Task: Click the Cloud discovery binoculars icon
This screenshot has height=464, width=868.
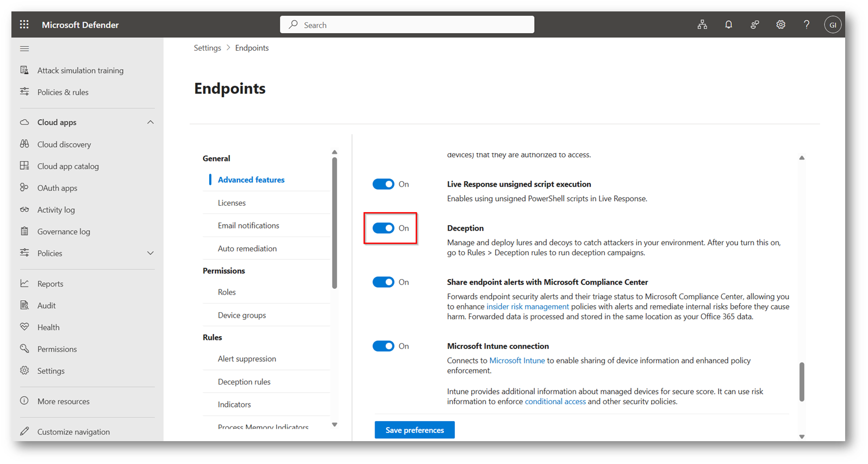Action: (x=24, y=144)
